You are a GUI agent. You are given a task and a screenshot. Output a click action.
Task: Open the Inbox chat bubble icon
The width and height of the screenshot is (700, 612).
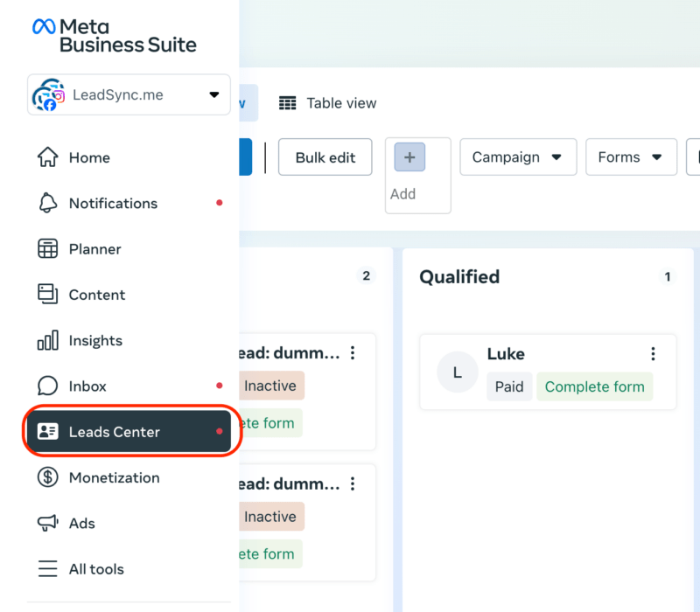click(x=47, y=386)
